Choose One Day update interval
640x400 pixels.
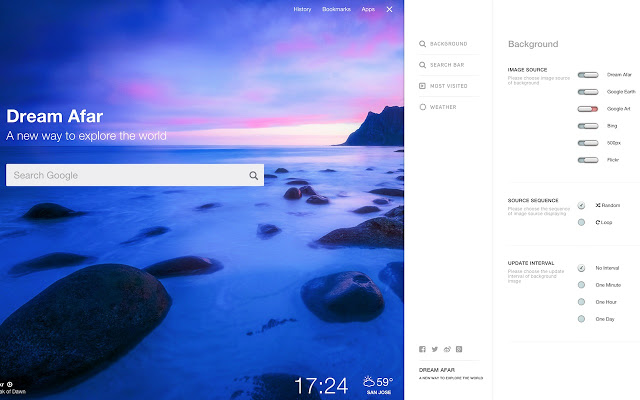[581, 319]
